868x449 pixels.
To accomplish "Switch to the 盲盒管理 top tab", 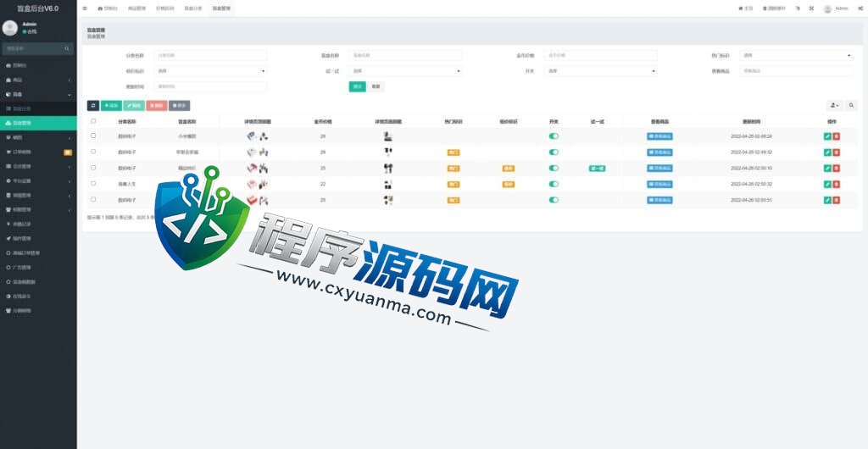I will [221, 8].
